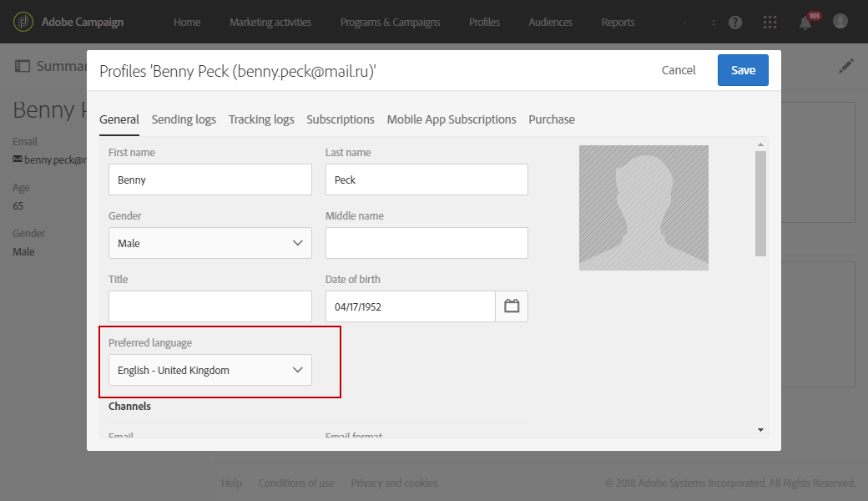Viewport: 868px width, 501px height.
Task: Navigate to Programs & Campaigns
Action: [x=390, y=22]
